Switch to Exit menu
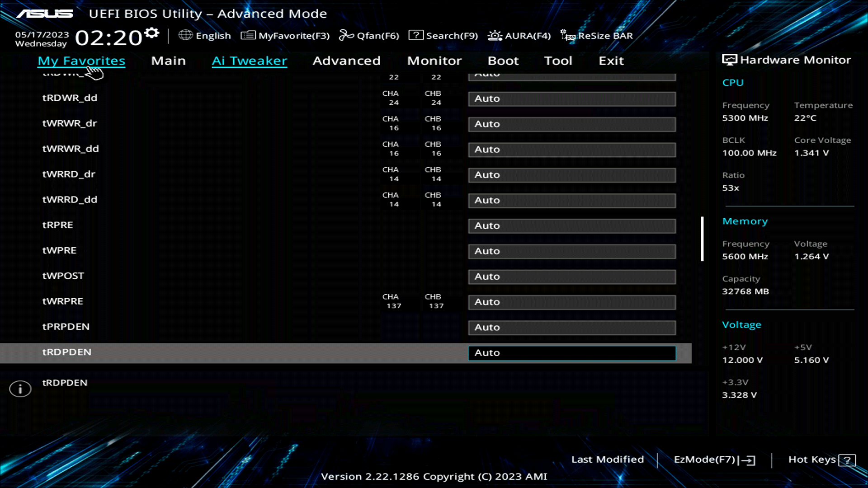Screen dimensions: 868x488 (611, 61)
